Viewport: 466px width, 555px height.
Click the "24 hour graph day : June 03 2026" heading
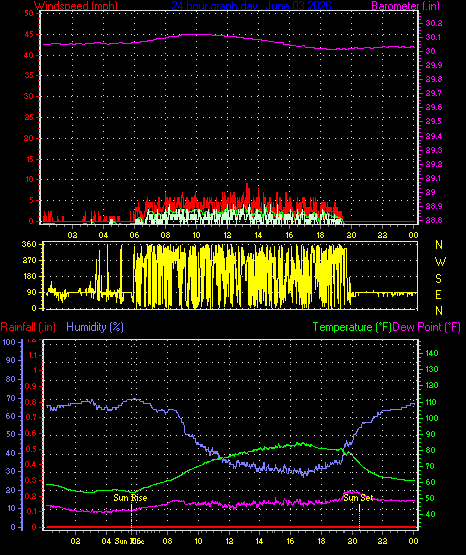pos(252,5)
